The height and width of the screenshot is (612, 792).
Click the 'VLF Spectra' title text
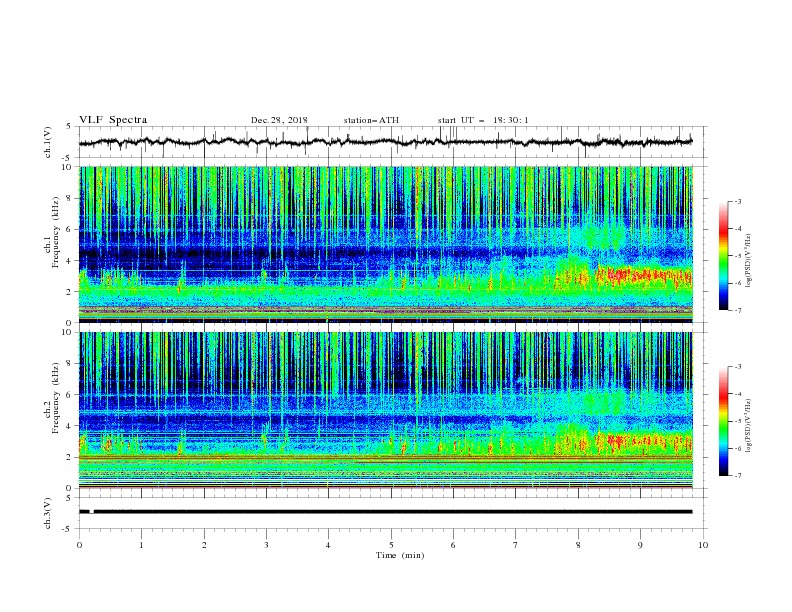coord(113,120)
